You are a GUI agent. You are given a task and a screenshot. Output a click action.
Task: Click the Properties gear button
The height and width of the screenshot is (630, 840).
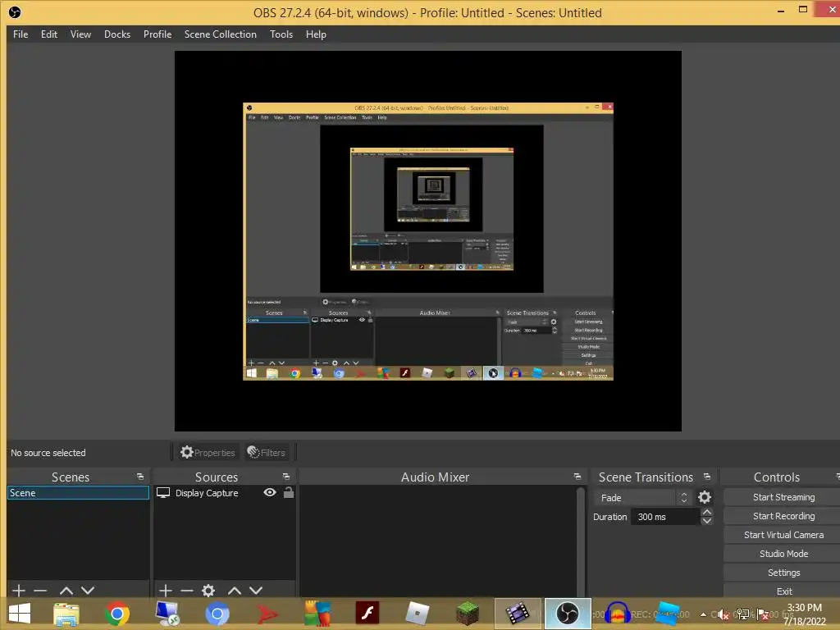point(208,453)
